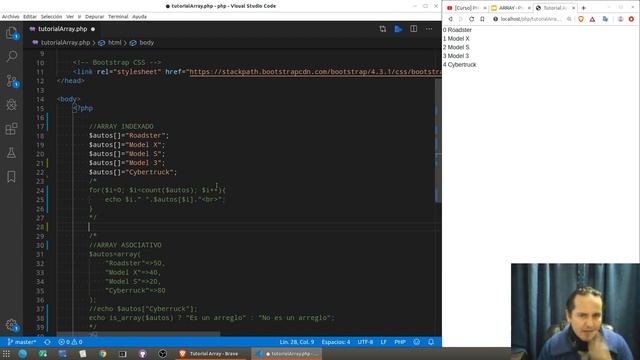The image size is (640, 360).
Task: Open the Terminal menu
Action: tap(118, 17)
